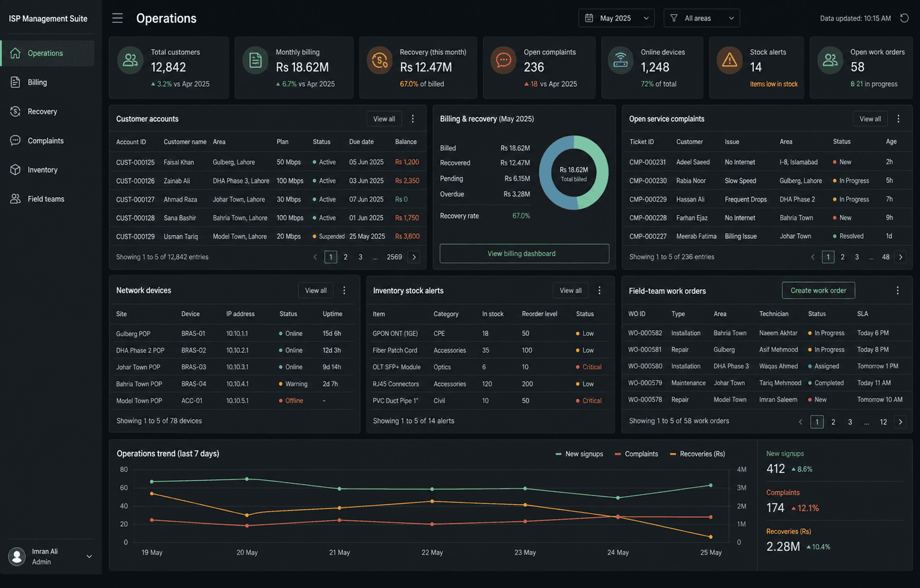Click work order WO-000579
Screen dimensions: 920x588
[x=645, y=383]
